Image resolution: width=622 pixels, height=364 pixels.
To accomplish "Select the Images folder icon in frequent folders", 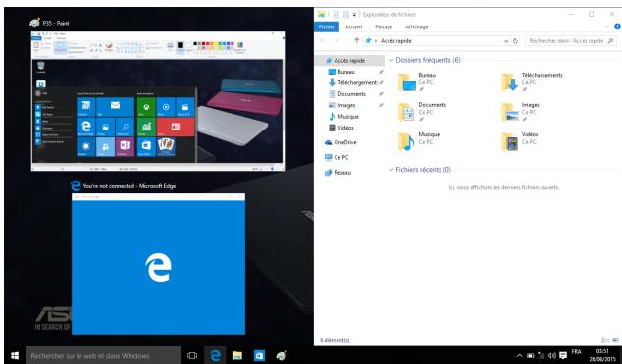I will 509,112.
